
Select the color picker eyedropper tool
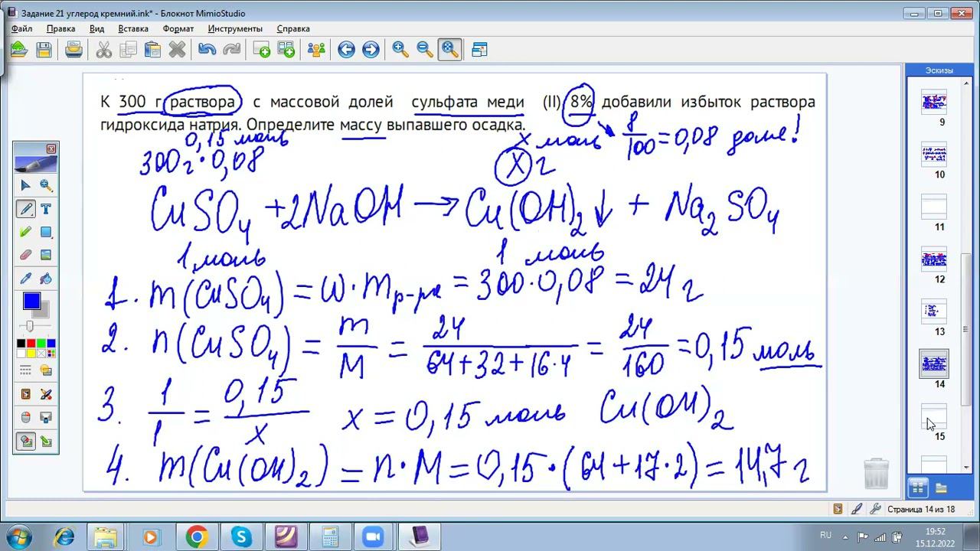pos(26,279)
